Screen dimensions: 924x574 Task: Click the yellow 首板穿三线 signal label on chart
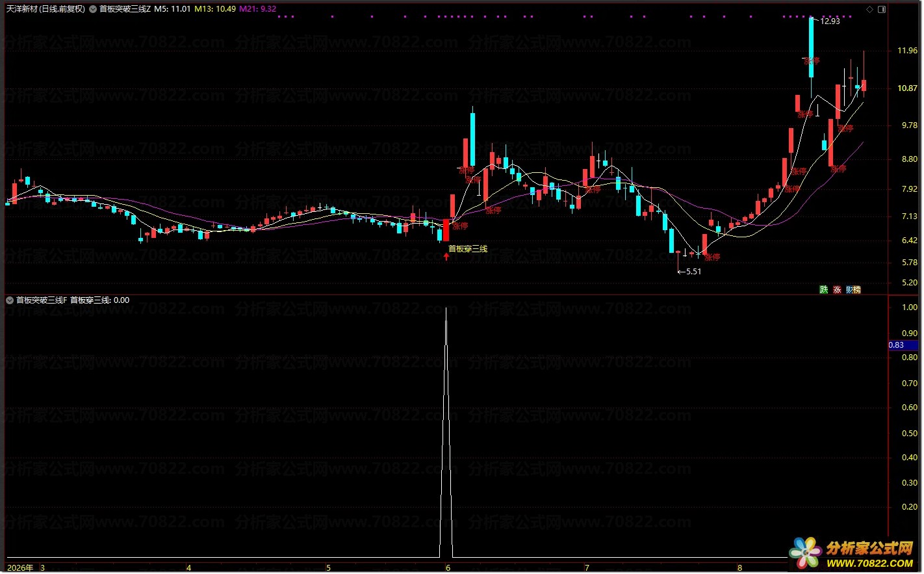(x=468, y=249)
